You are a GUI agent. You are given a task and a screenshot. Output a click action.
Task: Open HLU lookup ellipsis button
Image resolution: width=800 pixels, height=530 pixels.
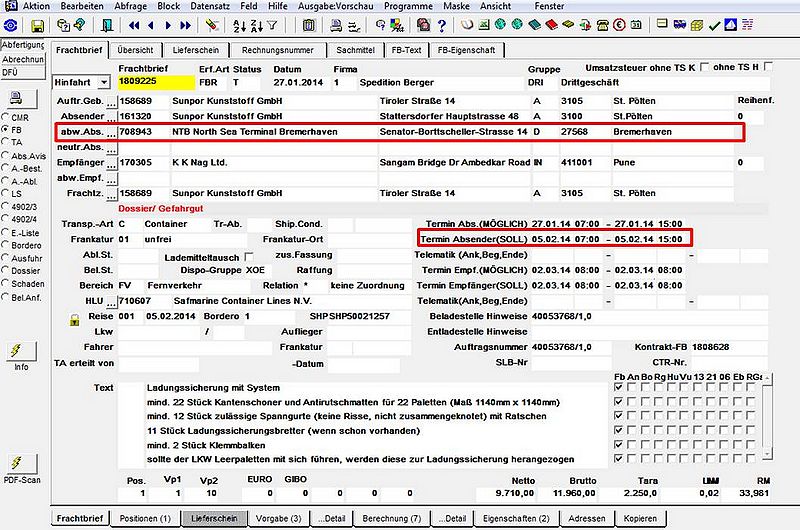[111, 301]
